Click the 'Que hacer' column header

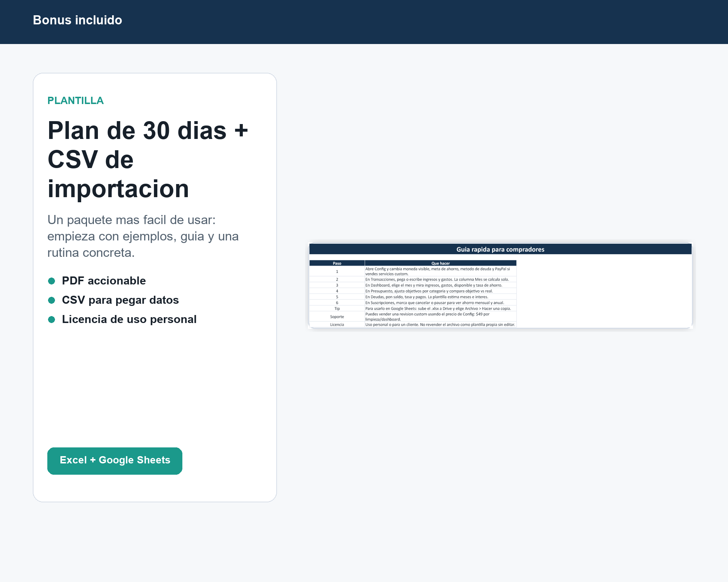coord(440,263)
